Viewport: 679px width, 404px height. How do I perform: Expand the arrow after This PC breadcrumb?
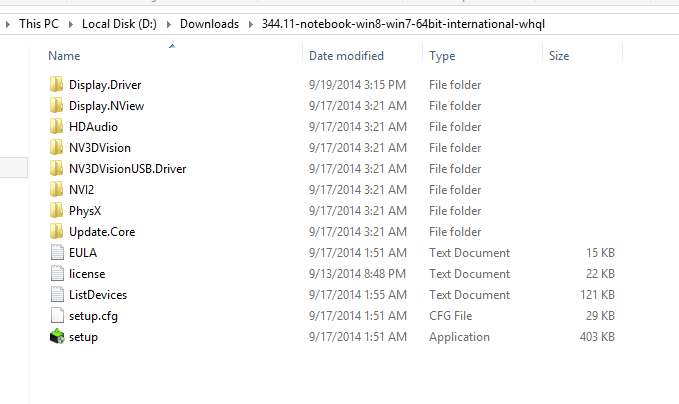point(73,23)
